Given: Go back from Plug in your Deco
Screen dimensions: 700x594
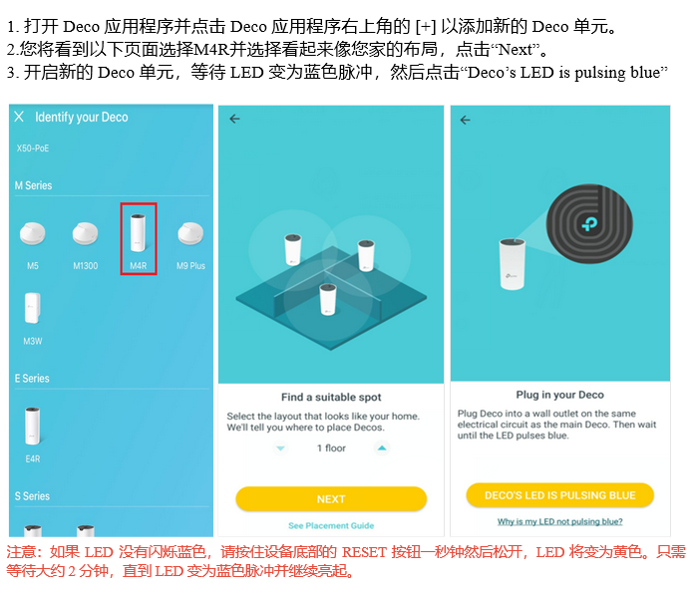Looking at the screenshot, I should (x=466, y=120).
